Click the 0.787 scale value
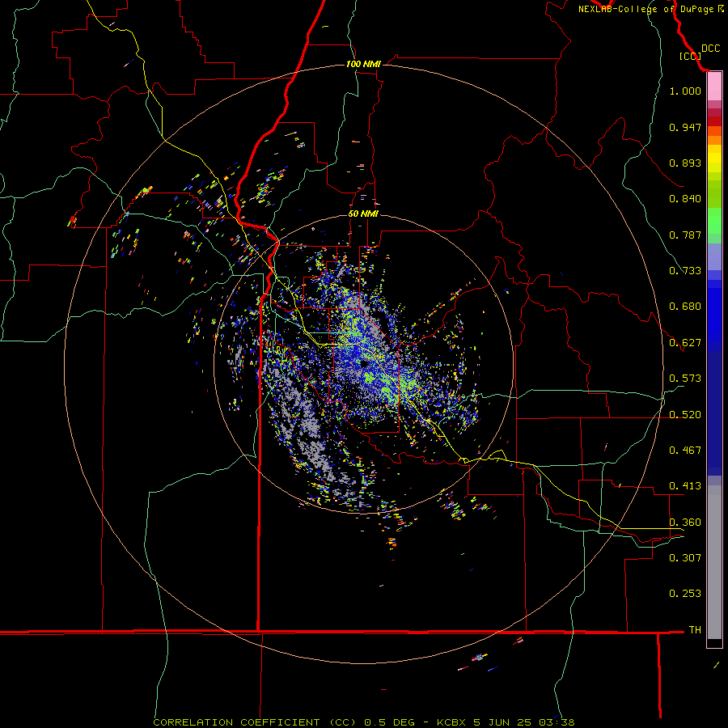Image resolution: width=728 pixels, height=728 pixels. pyautogui.click(x=685, y=235)
